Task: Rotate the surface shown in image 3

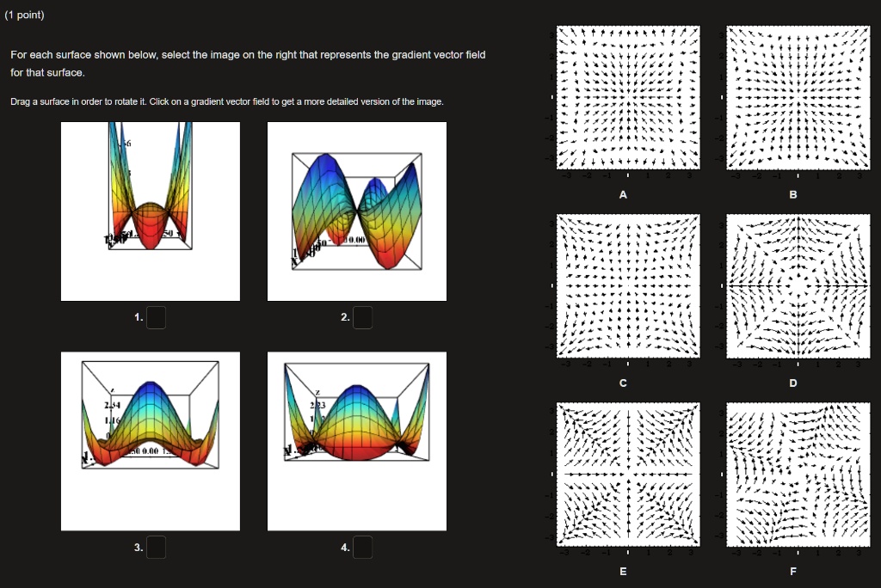Action: pos(150,440)
